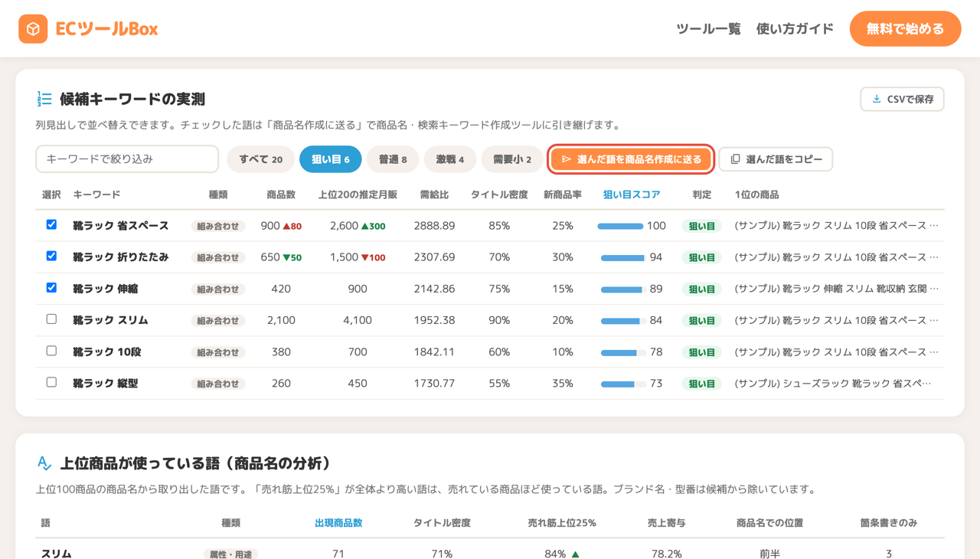Image resolution: width=980 pixels, height=559 pixels.
Task: Click the text-analysis icon beside 上位商品が使っている語
Action: click(44, 463)
